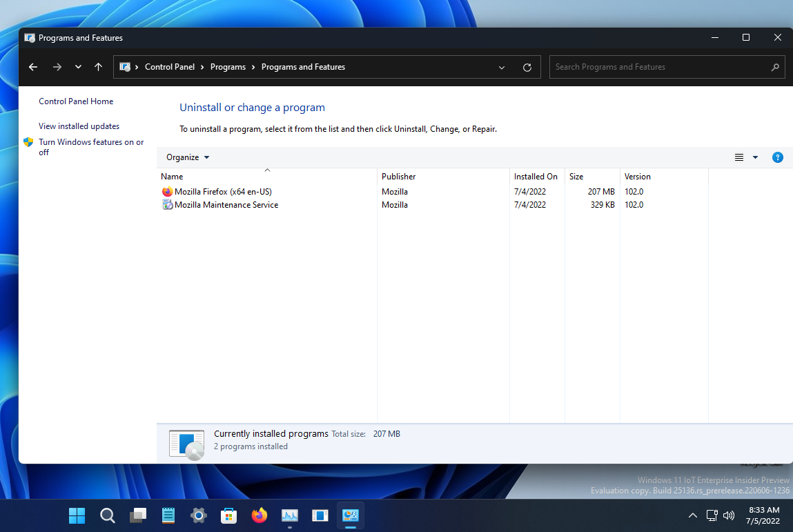This screenshot has height=532, width=793.
Task: Click the Programs and Features title bar icon
Action: click(30, 38)
